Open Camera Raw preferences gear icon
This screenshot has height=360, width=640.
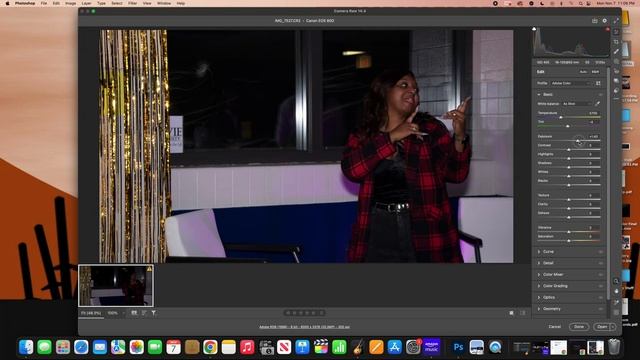click(x=604, y=20)
